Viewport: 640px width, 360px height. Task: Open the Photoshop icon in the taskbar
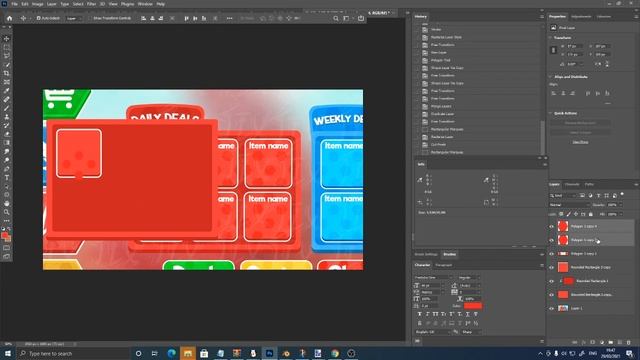click(x=269, y=353)
